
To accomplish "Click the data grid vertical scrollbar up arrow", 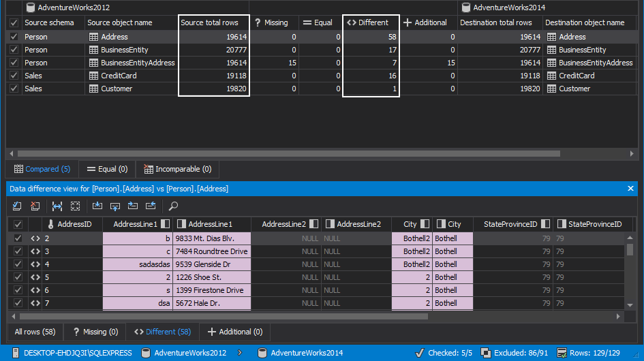I will point(630,238).
